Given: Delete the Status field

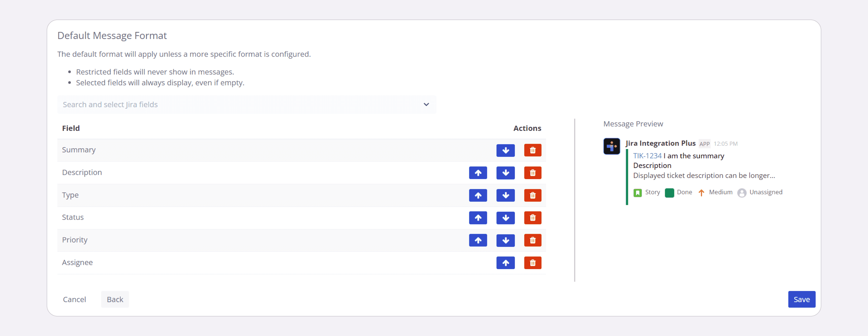Looking at the screenshot, I should 533,218.
